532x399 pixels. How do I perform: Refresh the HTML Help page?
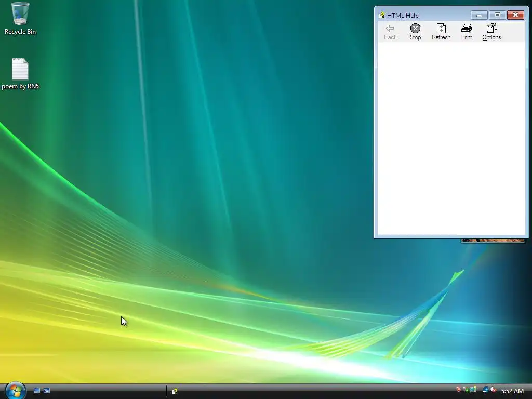click(x=441, y=32)
